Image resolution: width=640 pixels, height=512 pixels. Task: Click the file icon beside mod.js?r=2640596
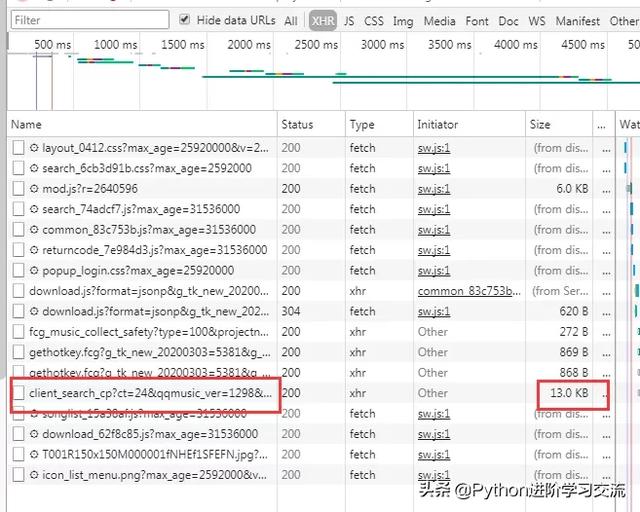[x=19, y=189]
